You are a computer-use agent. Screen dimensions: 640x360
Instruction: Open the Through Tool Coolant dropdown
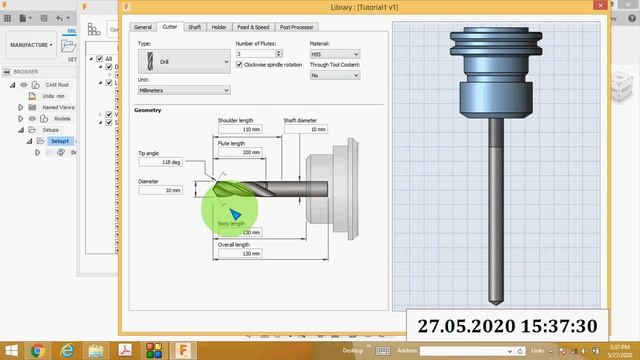click(x=335, y=75)
